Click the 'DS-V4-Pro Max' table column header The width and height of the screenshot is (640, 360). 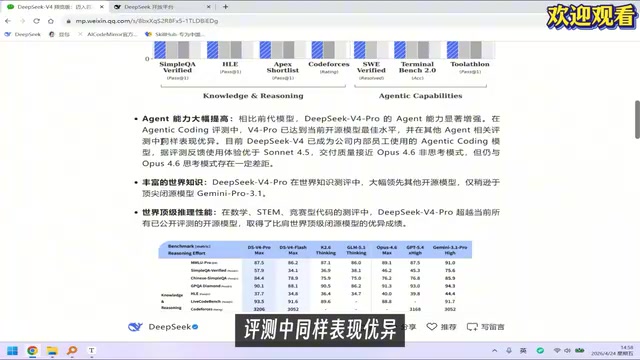259,250
